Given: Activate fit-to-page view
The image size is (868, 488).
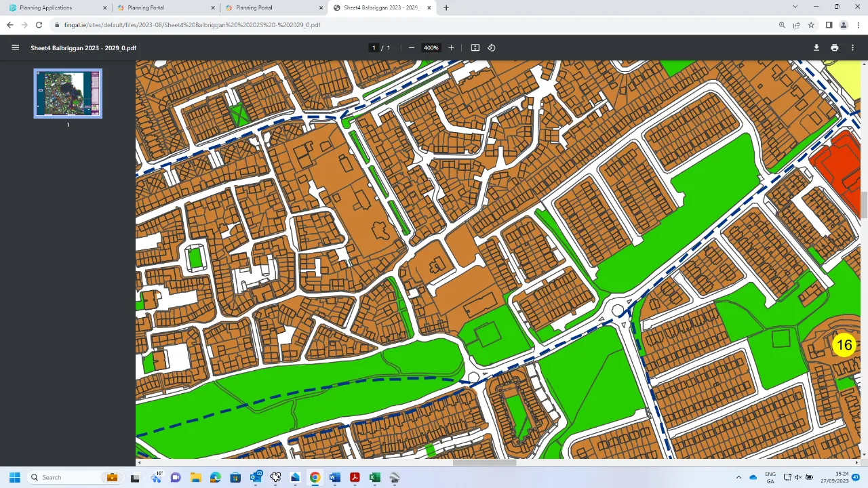Looking at the screenshot, I should [x=475, y=47].
